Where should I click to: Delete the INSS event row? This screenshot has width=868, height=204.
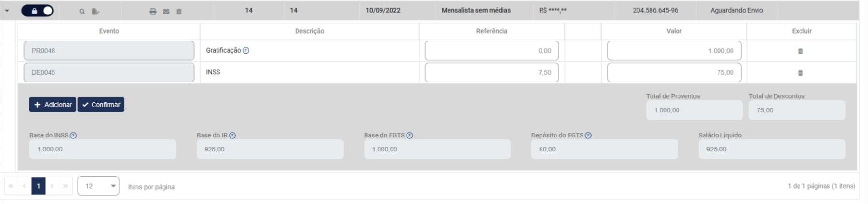click(x=800, y=73)
